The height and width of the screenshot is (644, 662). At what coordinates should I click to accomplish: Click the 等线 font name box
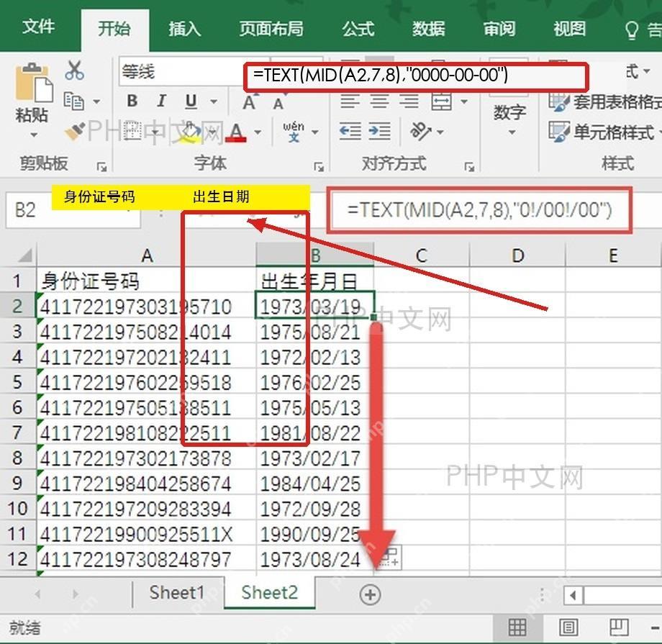(181, 71)
